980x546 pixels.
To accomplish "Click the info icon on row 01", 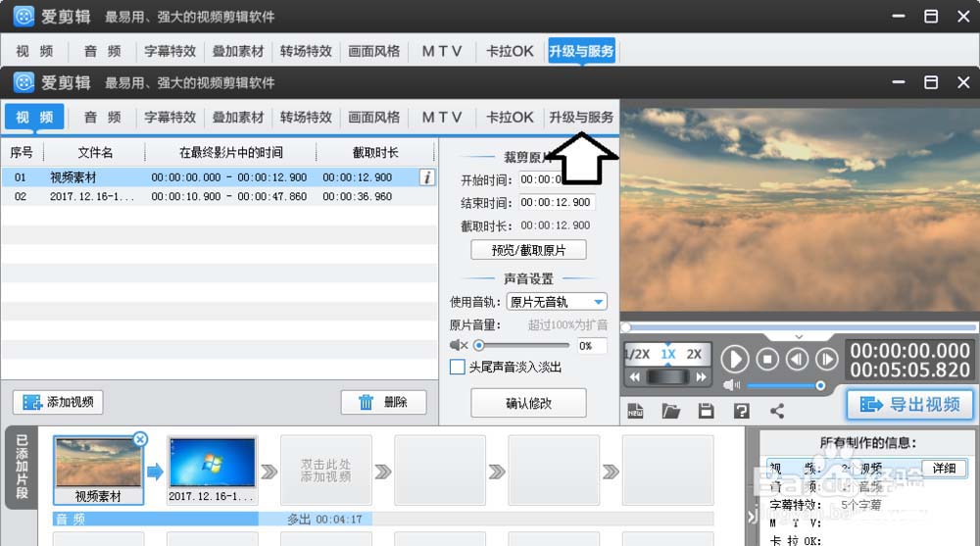I will [x=427, y=177].
